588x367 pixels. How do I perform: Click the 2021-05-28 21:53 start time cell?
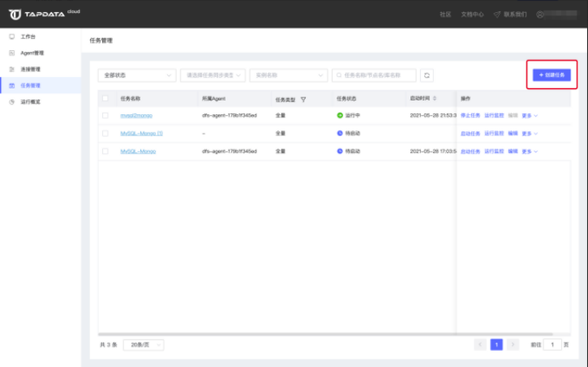[x=433, y=115]
